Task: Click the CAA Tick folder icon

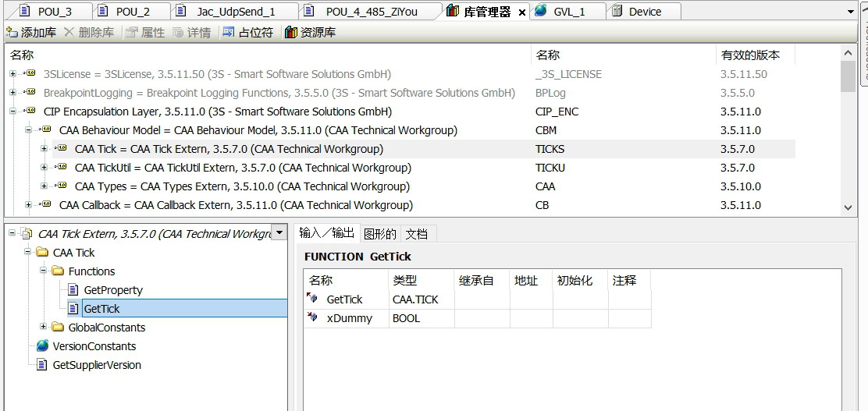Action: (x=42, y=252)
